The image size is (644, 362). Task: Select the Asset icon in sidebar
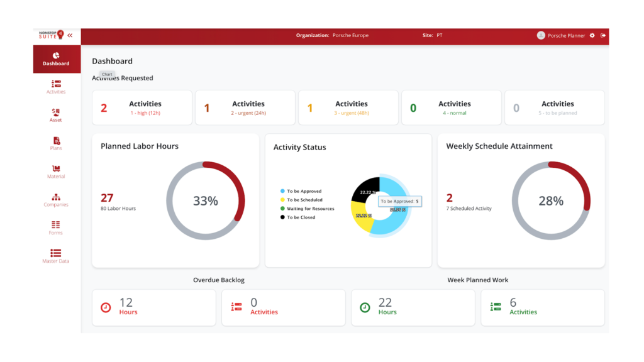point(56,114)
